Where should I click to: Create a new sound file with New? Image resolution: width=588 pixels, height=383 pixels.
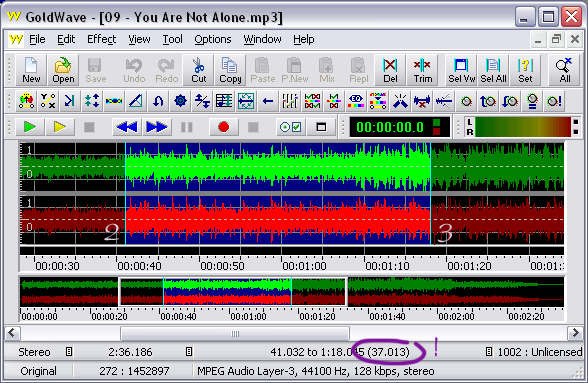(x=31, y=70)
